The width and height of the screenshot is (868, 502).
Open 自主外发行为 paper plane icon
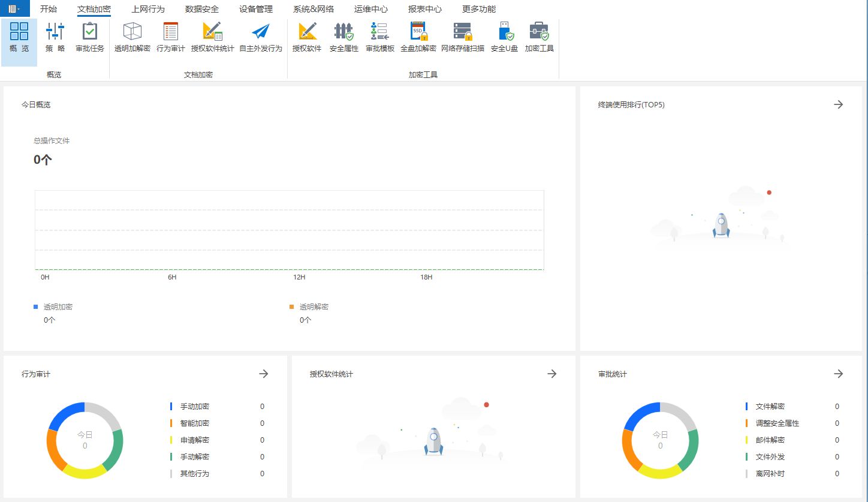point(261,38)
